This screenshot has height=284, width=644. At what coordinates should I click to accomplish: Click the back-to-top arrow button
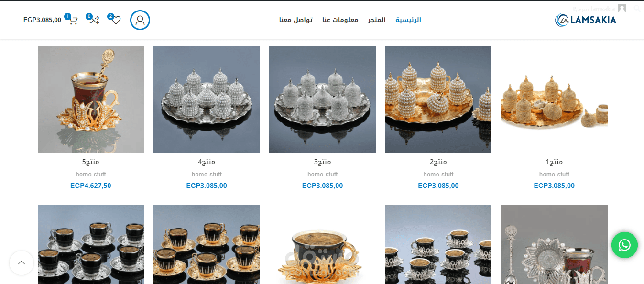click(x=22, y=262)
